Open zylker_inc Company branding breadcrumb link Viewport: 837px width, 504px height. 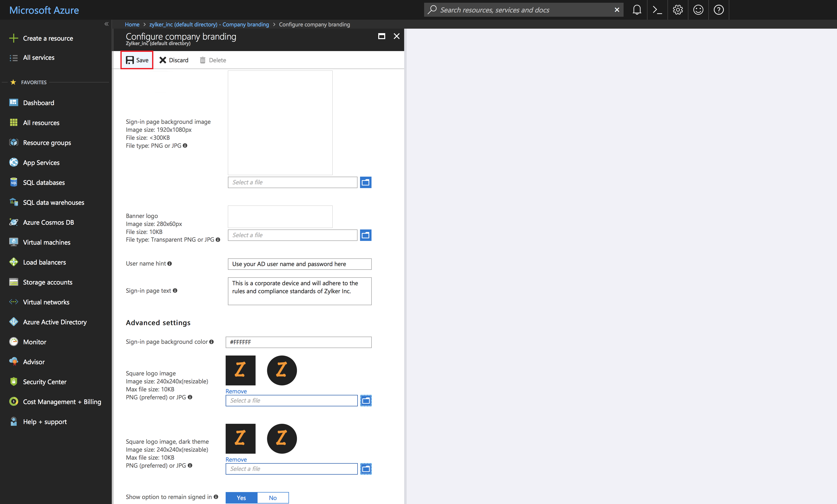pos(209,24)
